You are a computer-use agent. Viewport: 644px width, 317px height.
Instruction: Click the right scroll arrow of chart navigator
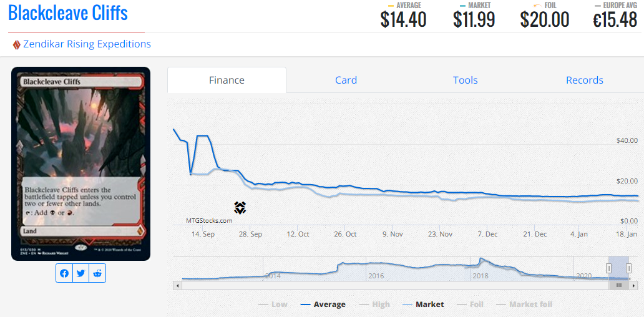(634, 285)
